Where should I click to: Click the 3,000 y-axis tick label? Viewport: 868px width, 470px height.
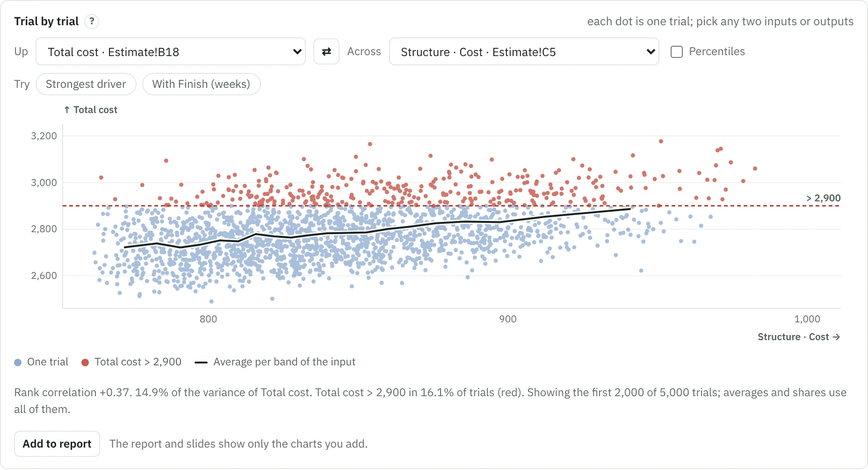[44, 183]
